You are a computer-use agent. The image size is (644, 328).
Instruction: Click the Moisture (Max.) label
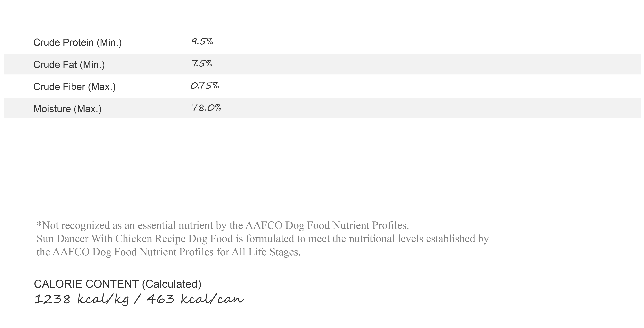coord(67,109)
